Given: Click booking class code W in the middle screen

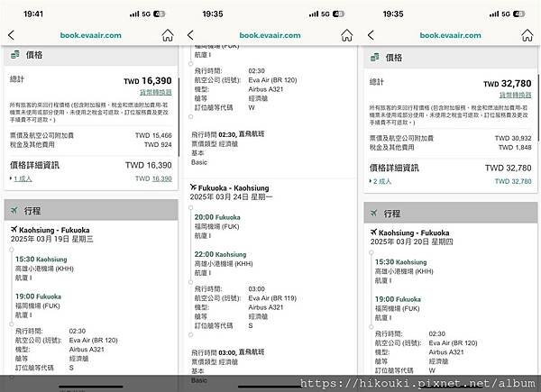Looking at the screenshot, I should pos(252,107).
